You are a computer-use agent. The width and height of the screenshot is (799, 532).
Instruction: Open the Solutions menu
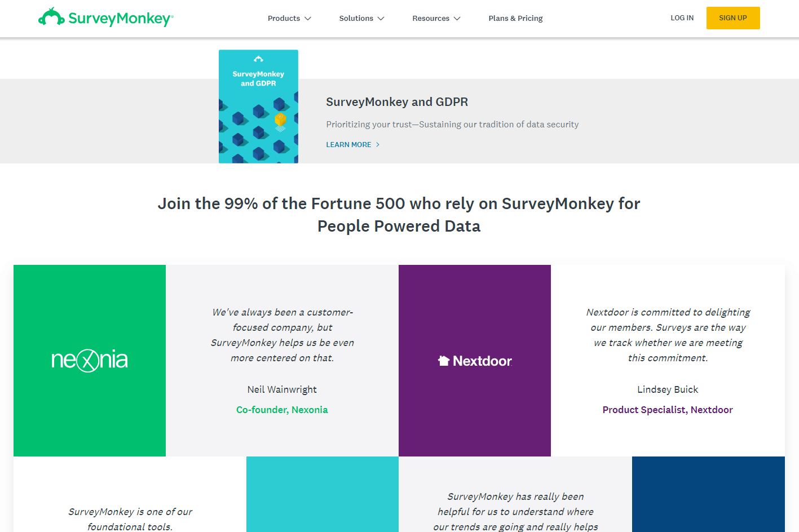[356, 19]
